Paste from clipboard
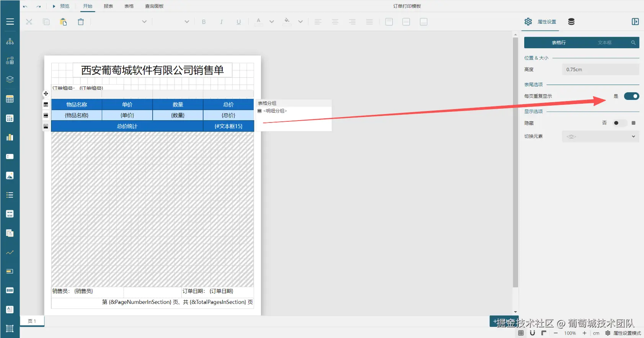Viewport: 644px width, 338px height. click(x=64, y=22)
